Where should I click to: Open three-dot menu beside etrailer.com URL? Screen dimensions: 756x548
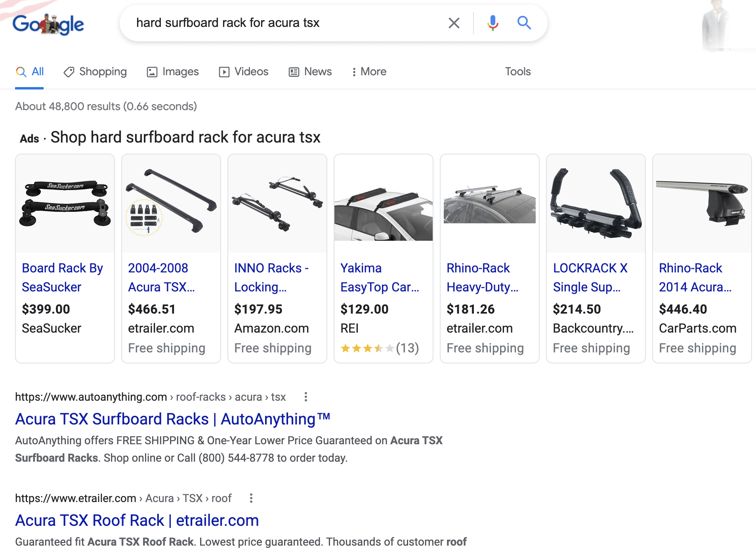251,498
